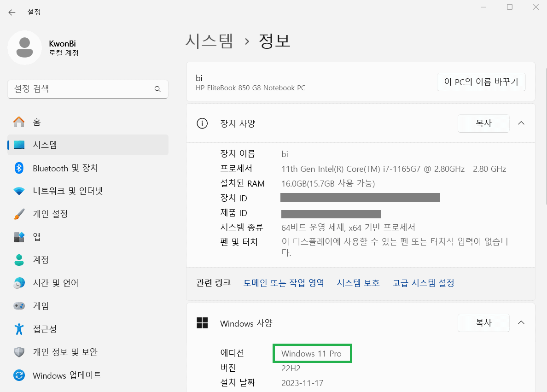Open 앱 settings category
The image size is (547, 392).
coord(88,237)
